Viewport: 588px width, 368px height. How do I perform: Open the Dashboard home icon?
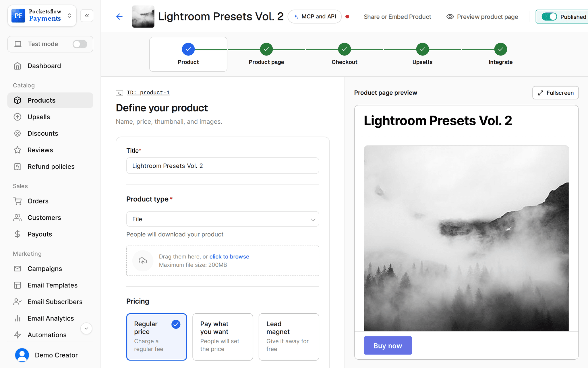tap(18, 66)
